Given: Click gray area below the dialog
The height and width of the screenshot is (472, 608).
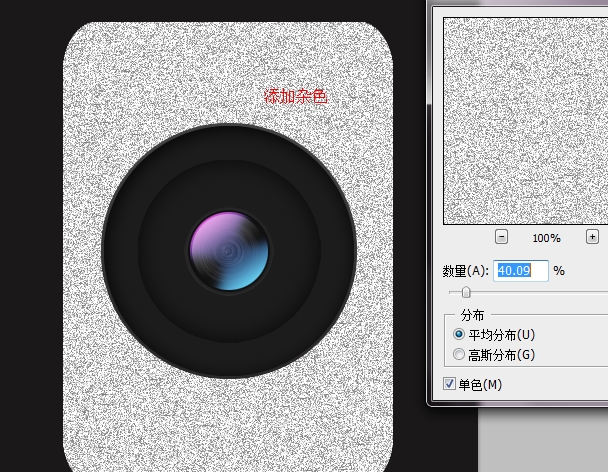Looking at the screenshot, I should click(x=540, y=440).
